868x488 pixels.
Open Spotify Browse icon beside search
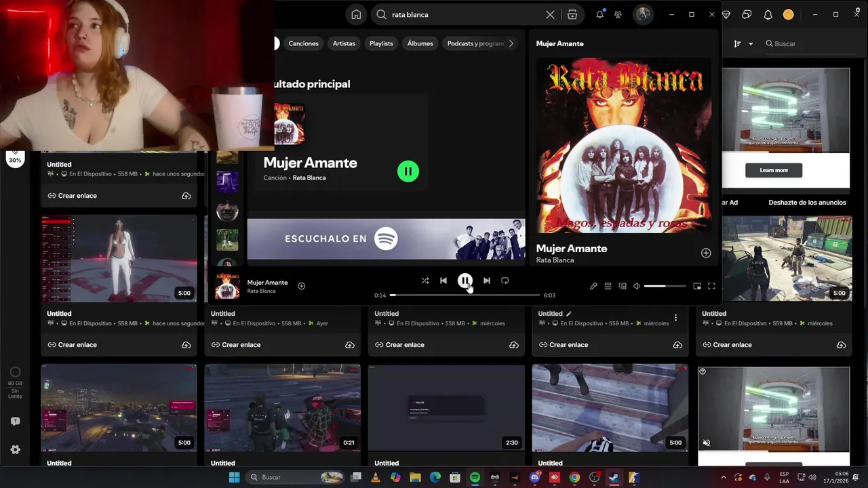pyautogui.click(x=572, y=14)
